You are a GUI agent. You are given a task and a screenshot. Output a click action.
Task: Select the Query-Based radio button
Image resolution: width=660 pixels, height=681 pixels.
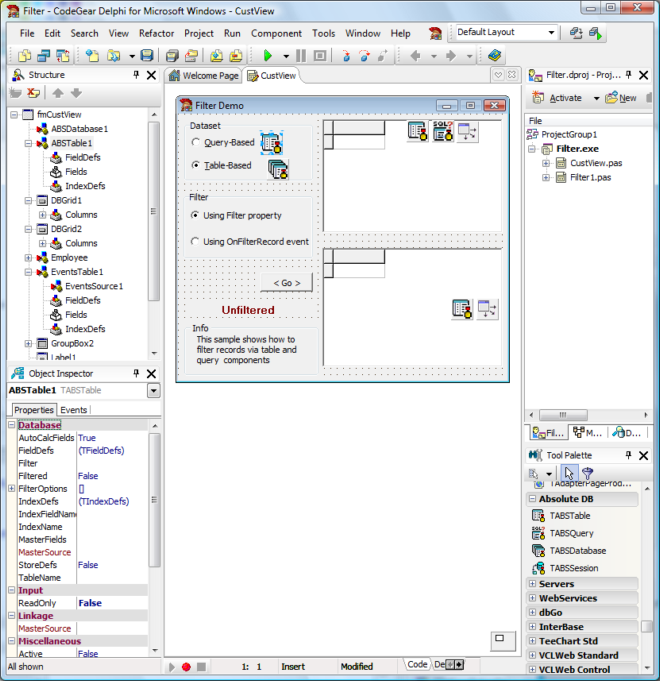[195, 142]
